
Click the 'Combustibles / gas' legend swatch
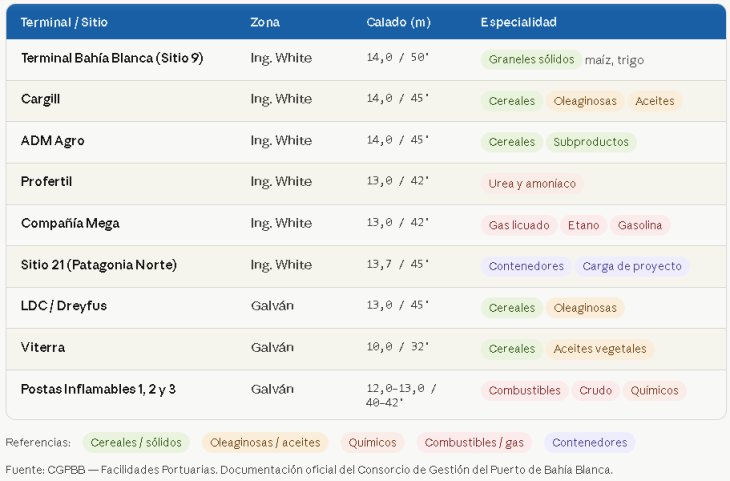click(474, 442)
